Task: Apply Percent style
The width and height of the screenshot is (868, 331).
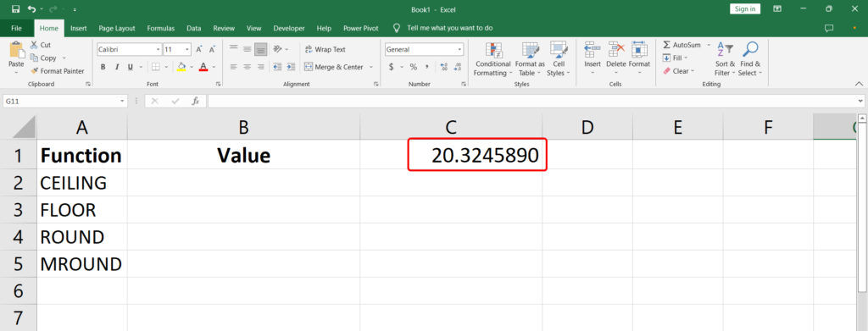Action: click(413, 67)
